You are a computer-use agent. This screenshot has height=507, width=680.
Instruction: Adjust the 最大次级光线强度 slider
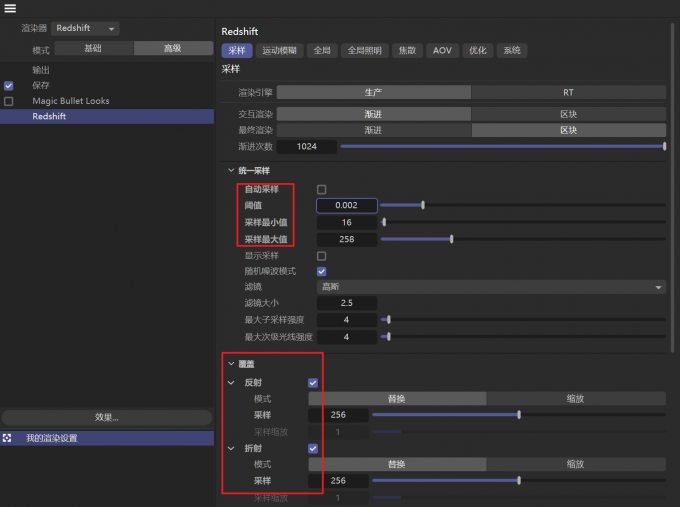pyautogui.click(x=523, y=337)
